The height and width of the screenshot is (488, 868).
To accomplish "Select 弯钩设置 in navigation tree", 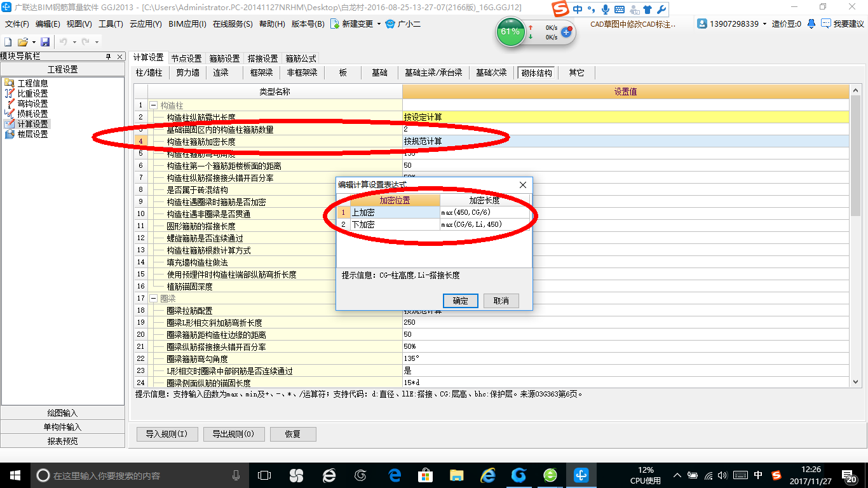I will click(x=32, y=104).
